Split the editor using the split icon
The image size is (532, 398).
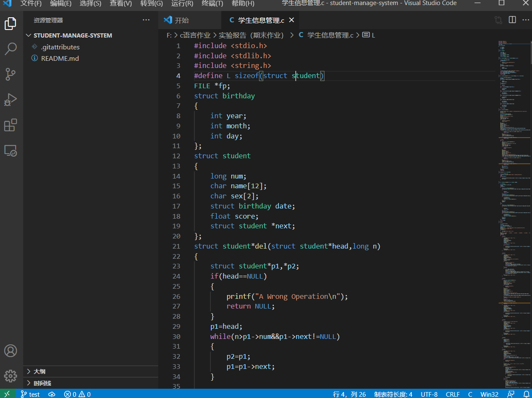click(511, 20)
